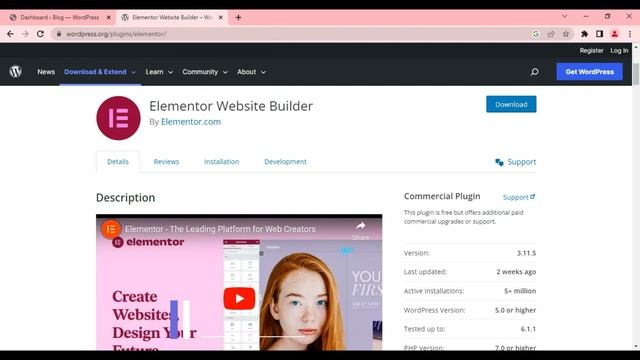Reload the page with the refresh icon

click(x=40, y=34)
